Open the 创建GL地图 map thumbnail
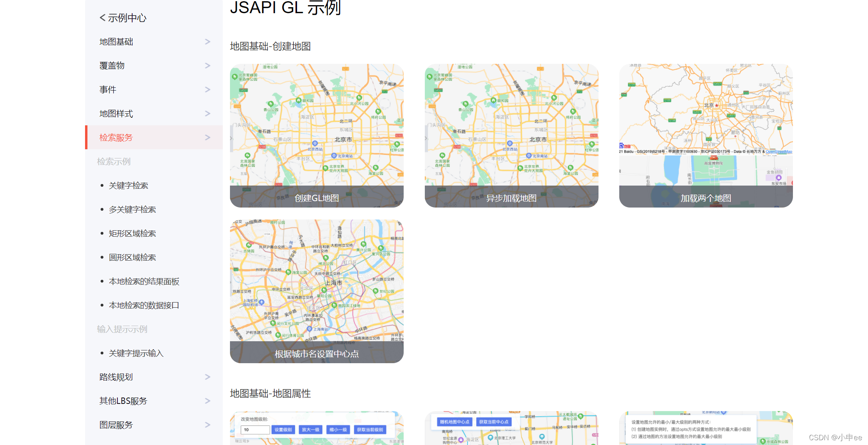This screenshot has height=445, width=868. (317, 136)
